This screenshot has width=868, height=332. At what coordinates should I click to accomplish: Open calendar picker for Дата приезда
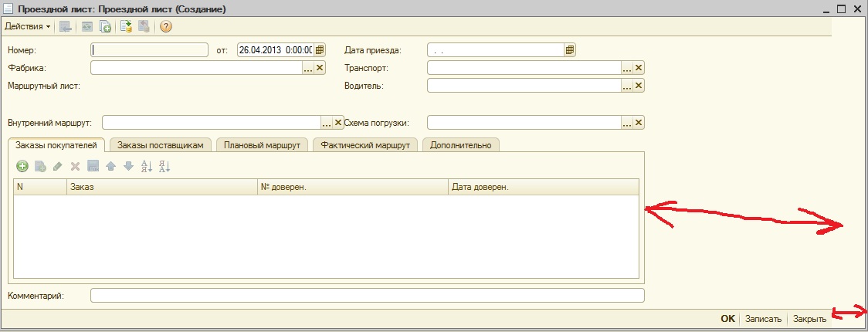coord(570,50)
